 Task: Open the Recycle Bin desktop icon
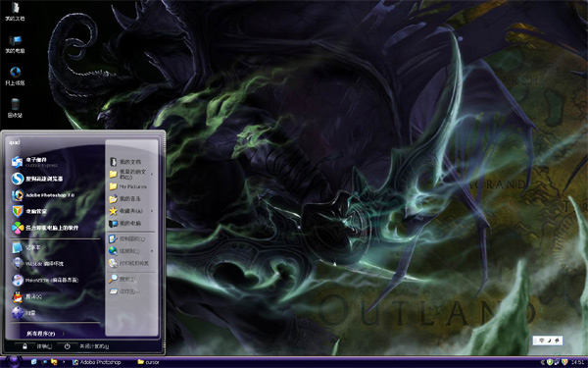pyautogui.click(x=15, y=108)
